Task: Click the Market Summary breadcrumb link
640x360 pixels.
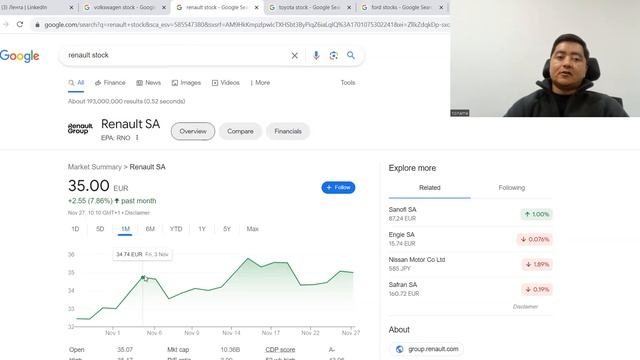Action: click(x=95, y=167)
